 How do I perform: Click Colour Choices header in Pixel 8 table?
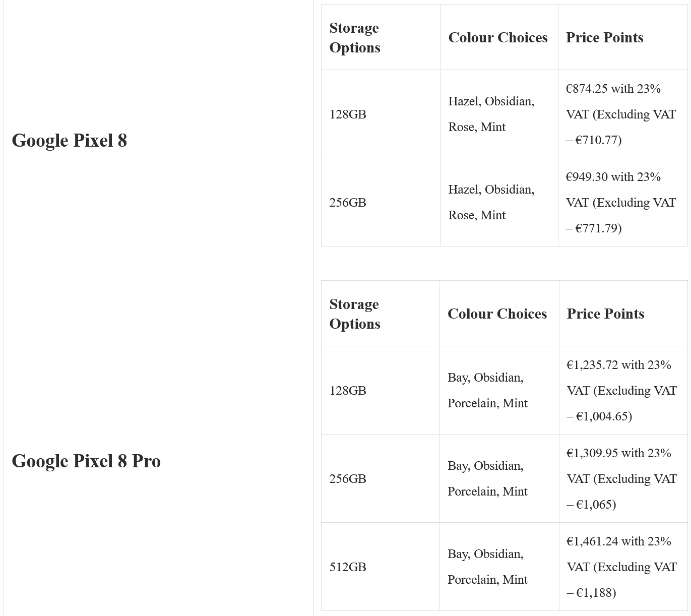(497, 38)
